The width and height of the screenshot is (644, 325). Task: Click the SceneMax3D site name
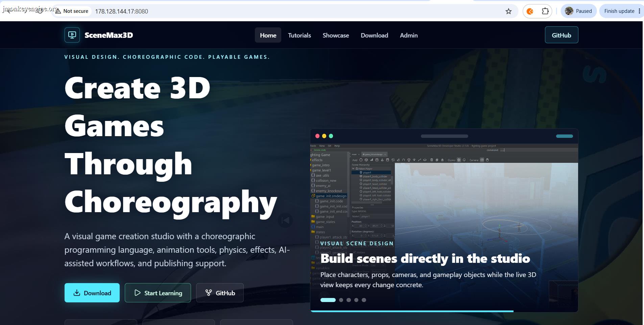click(x=109, y=35)
